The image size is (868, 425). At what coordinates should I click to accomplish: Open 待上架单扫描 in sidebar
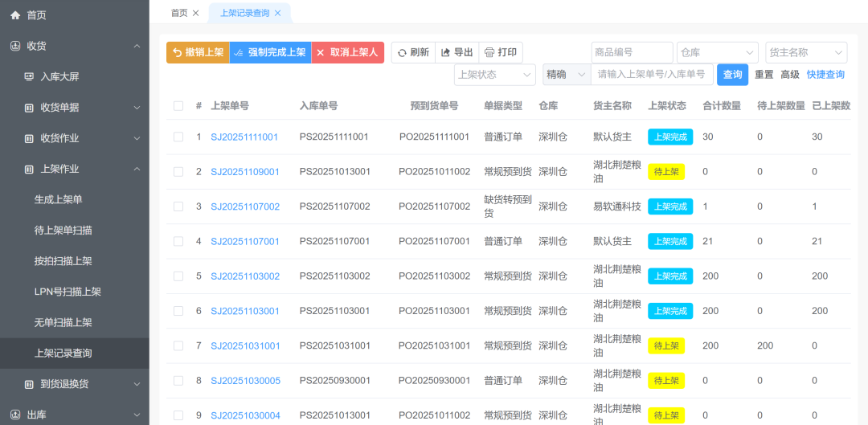click(63, 231)
